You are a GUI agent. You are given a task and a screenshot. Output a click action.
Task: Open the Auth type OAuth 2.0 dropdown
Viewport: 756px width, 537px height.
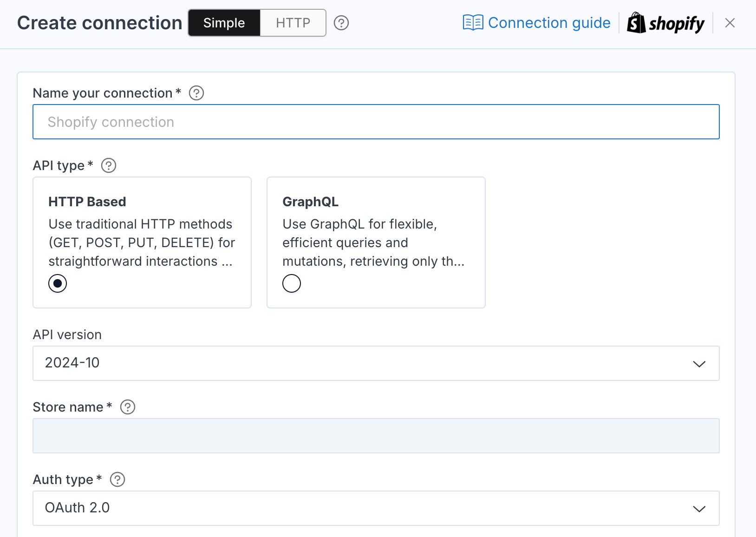pos(376,508)
